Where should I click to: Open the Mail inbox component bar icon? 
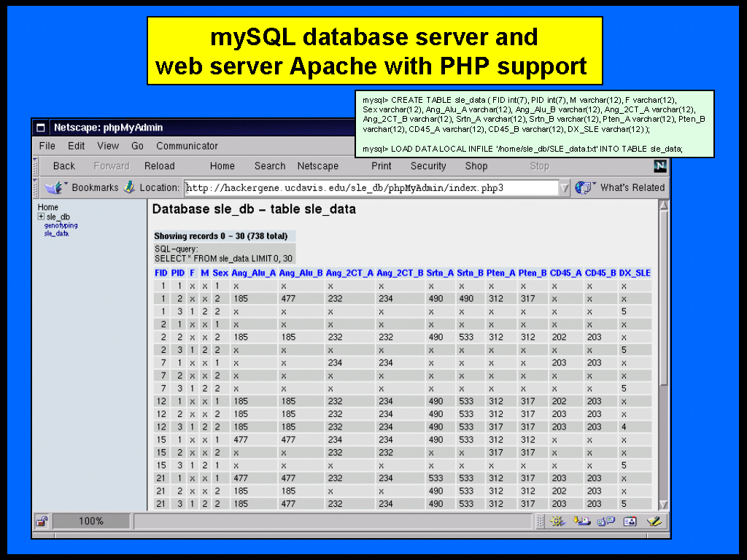pos(582,521)
